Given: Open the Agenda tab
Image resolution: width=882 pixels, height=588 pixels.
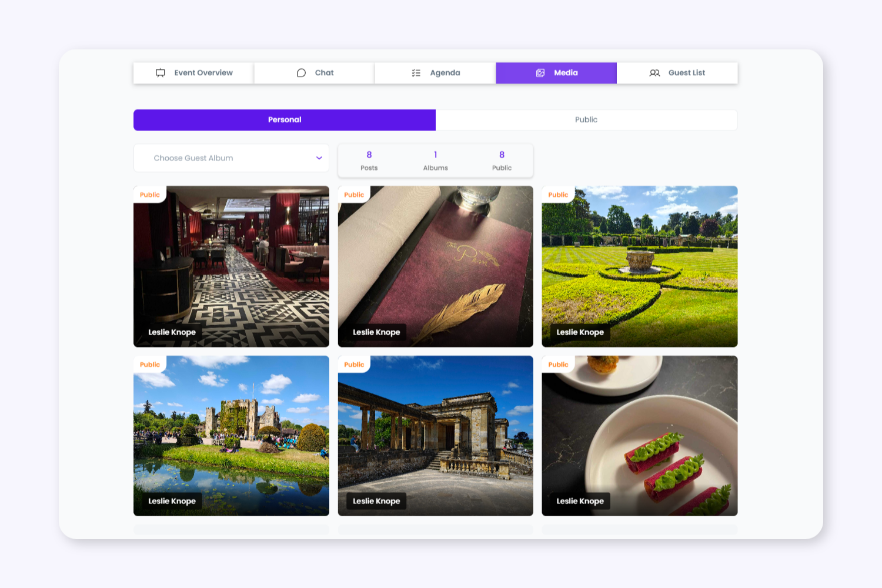Looking at the screenshot, I should click(435, 73).
